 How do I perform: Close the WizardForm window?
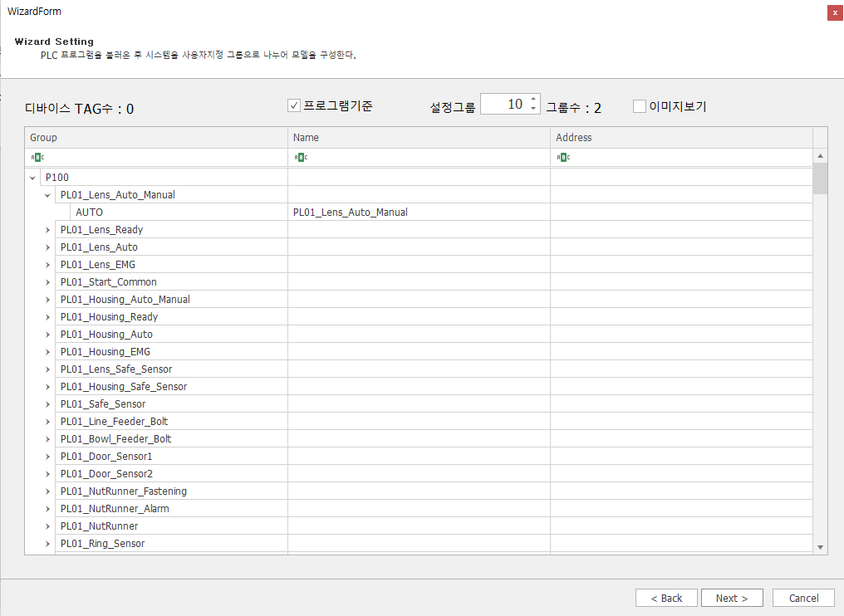[x=835, y=12]
